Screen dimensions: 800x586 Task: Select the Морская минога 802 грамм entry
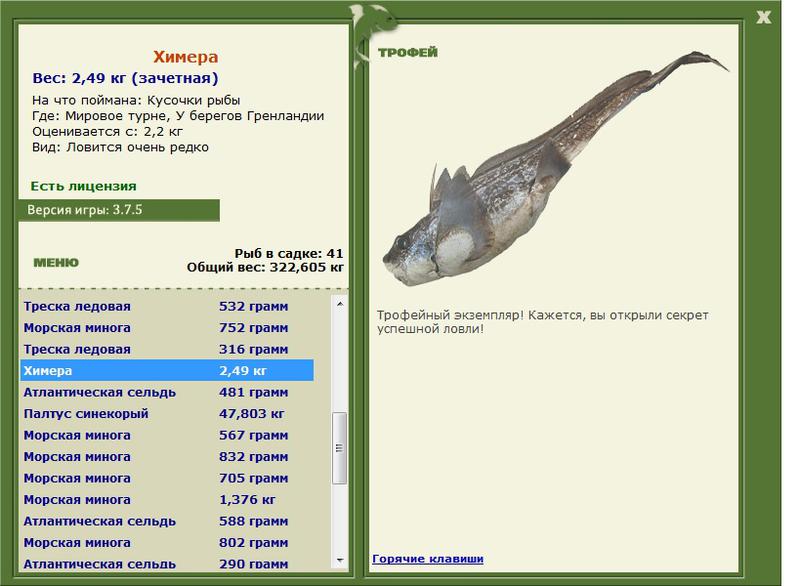[x=167, y=543]
